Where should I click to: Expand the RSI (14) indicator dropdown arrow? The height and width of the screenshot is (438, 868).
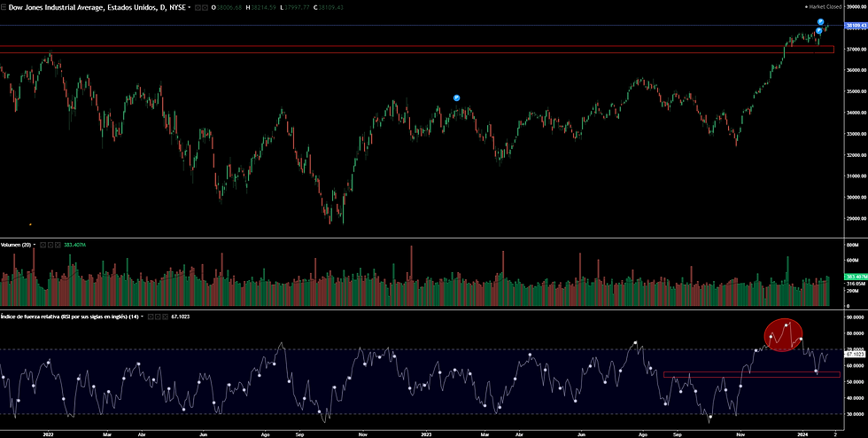[143, 317]
